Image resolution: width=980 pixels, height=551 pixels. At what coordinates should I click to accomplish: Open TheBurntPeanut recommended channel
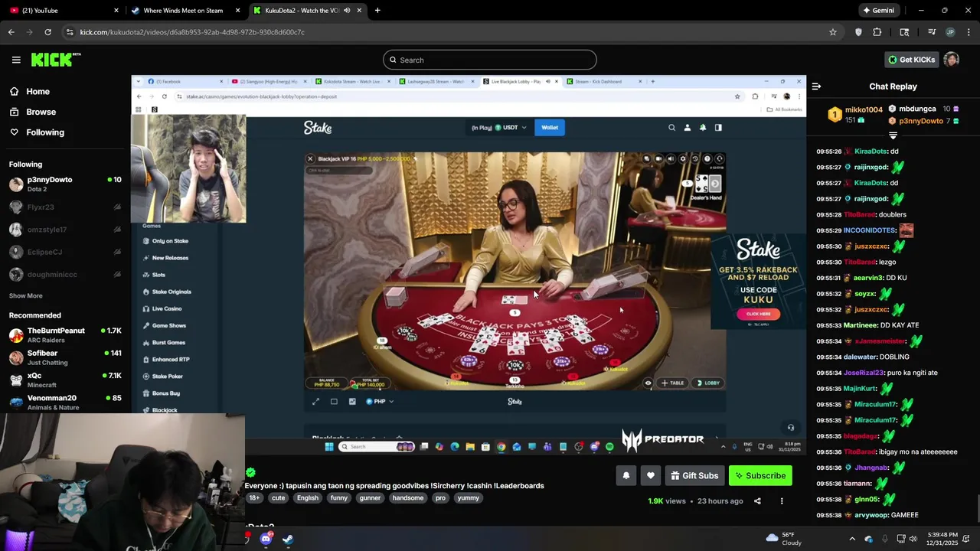tap(65, 335)
